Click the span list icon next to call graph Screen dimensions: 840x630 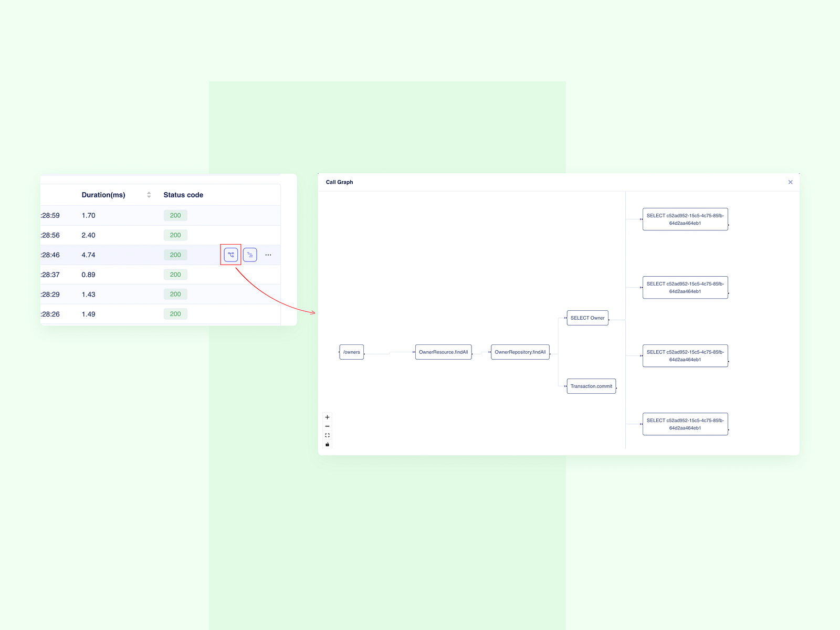[250, 254]
